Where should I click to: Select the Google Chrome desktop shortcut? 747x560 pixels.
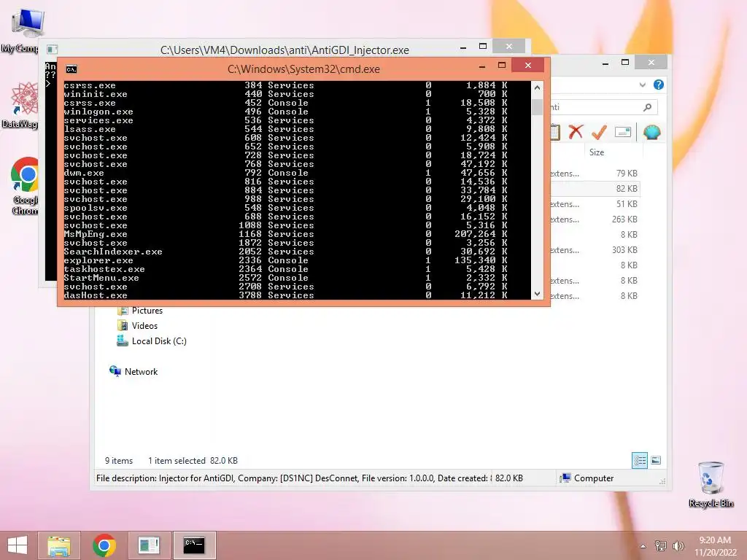(25, 186)
